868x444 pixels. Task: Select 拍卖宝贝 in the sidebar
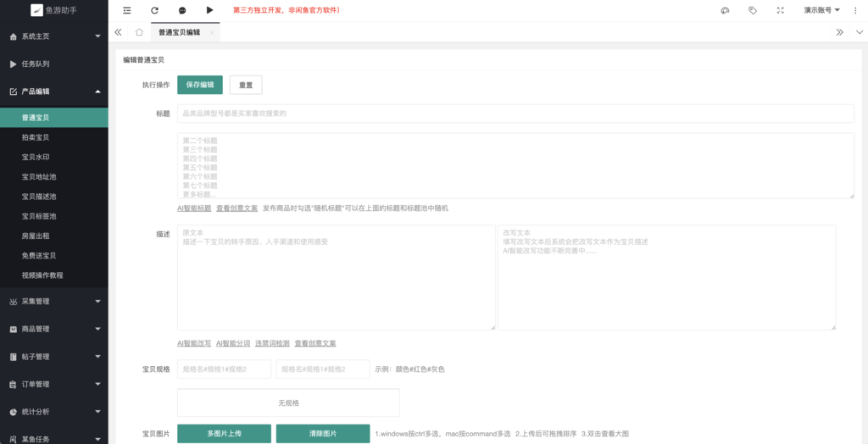pos(36,137)
